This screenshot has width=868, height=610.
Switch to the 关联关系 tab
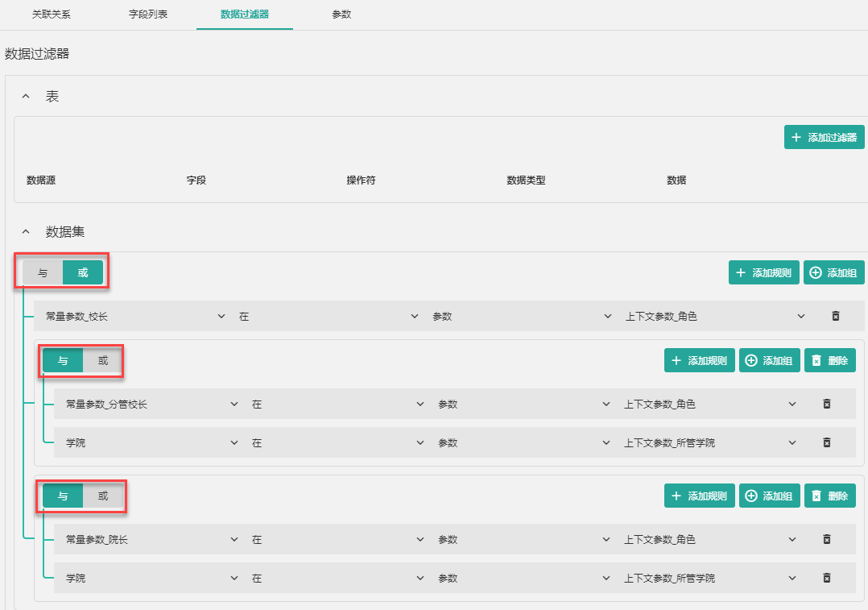point(52,15)
